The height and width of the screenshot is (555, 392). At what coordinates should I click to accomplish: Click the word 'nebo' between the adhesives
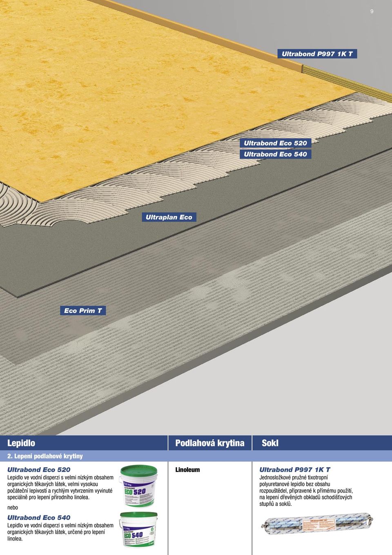coord(13,508)
